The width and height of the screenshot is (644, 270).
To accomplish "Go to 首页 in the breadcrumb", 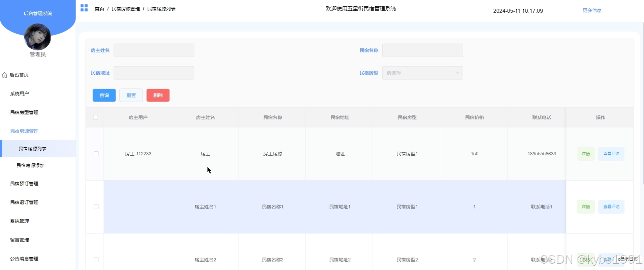I will click(x=99, y=9).
